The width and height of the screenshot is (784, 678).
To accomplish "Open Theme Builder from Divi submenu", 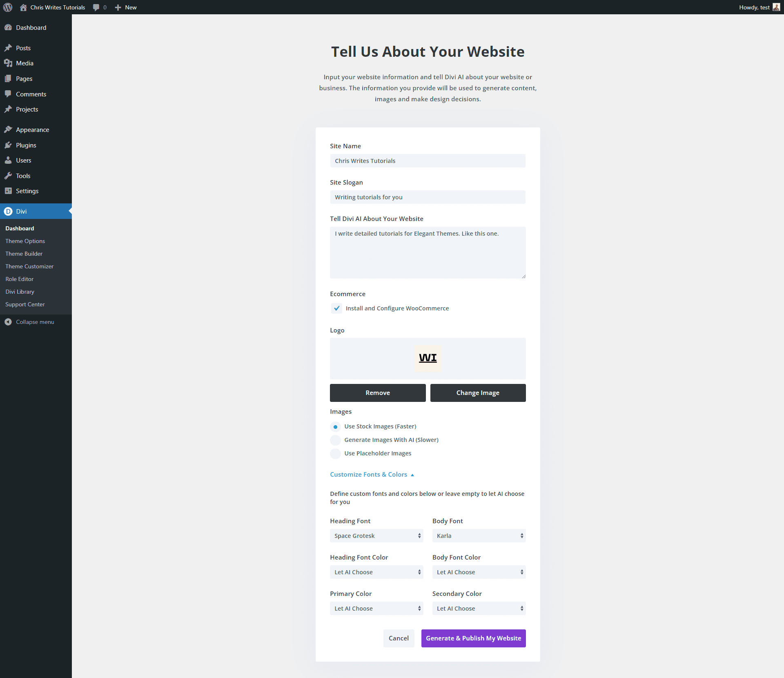I will tap(24, 253).
